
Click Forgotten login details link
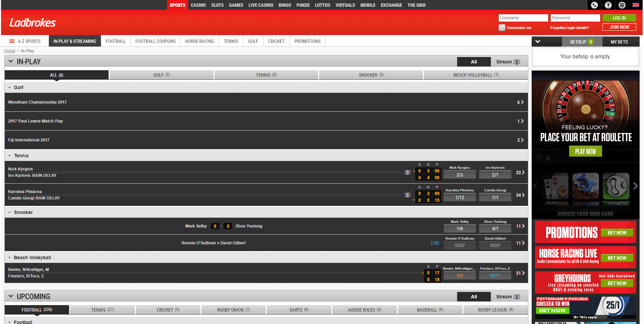tap(569, 28)
